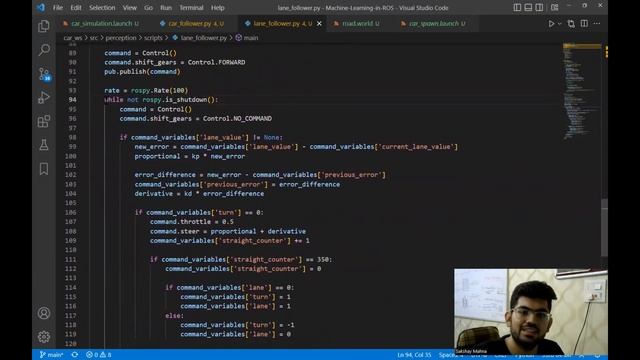Click the Spaces indentation status item

(x=451, y=355)
